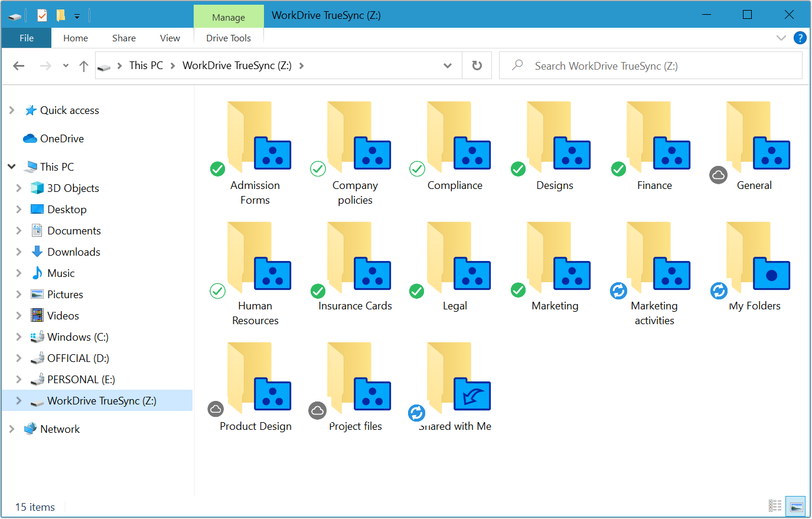The image size is (812, 519).
Task: Select Downloads in the navigation pane
Action: point(74,252)
